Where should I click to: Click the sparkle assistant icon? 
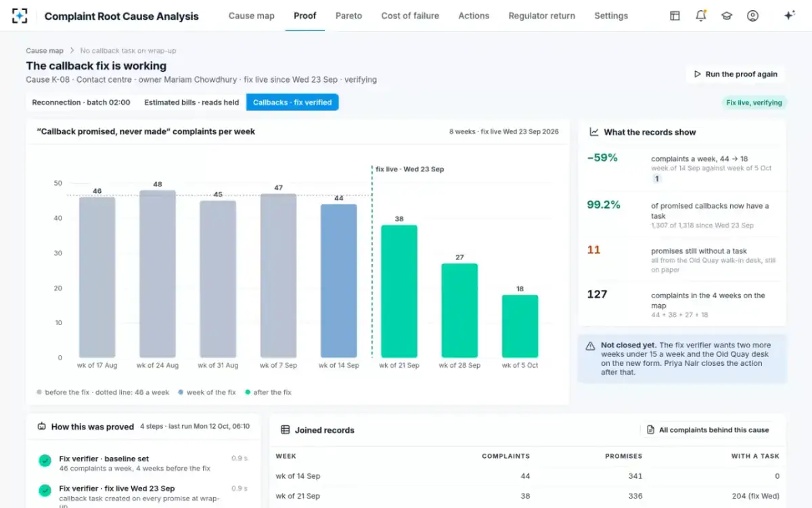789,16
